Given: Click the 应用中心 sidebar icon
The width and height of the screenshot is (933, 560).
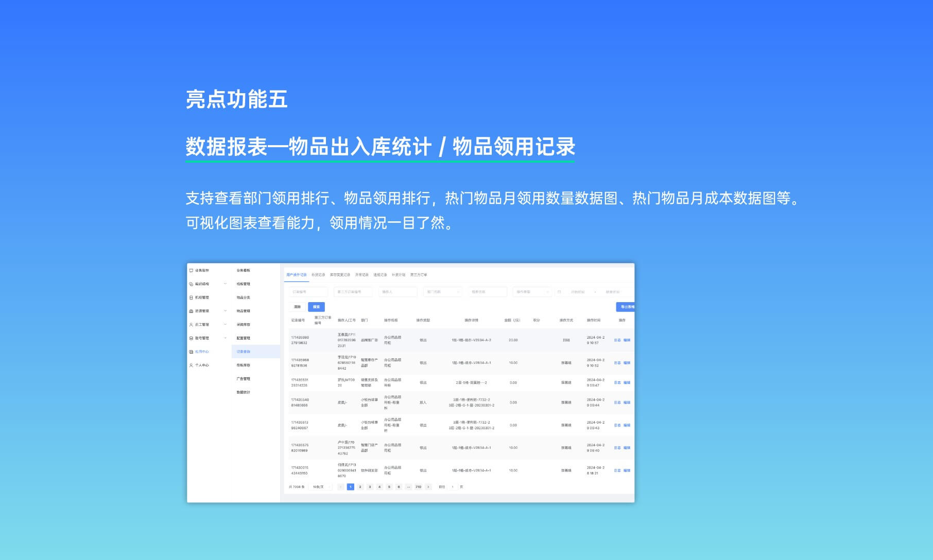Looking at the screenshot, I should click(x=191, y=352).
